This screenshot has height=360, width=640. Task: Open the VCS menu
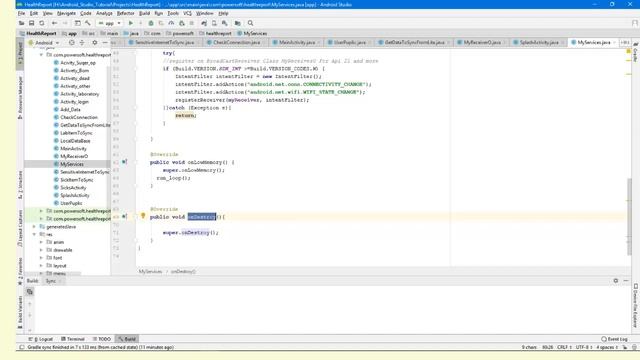pyautogui.click(x=187, y=13)
